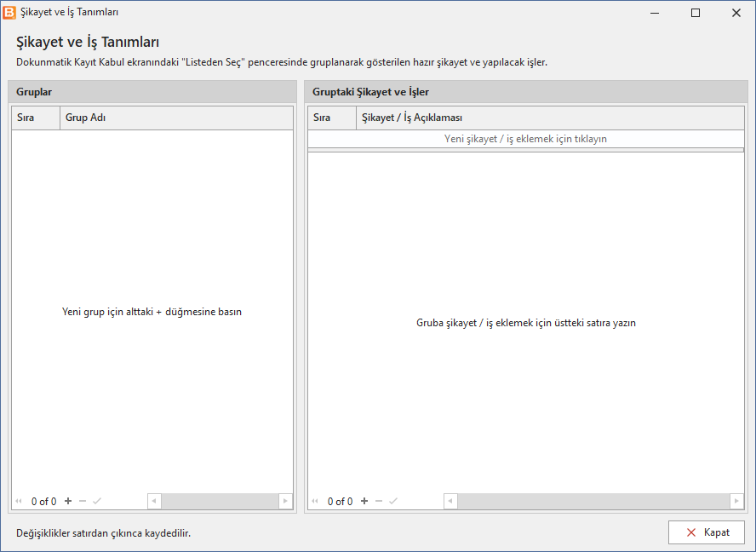Click the 'Yeni şikayet / iş eklemek için tıklayın' row
This screenshot has height=552, width=756.
[x=525, y=139]
